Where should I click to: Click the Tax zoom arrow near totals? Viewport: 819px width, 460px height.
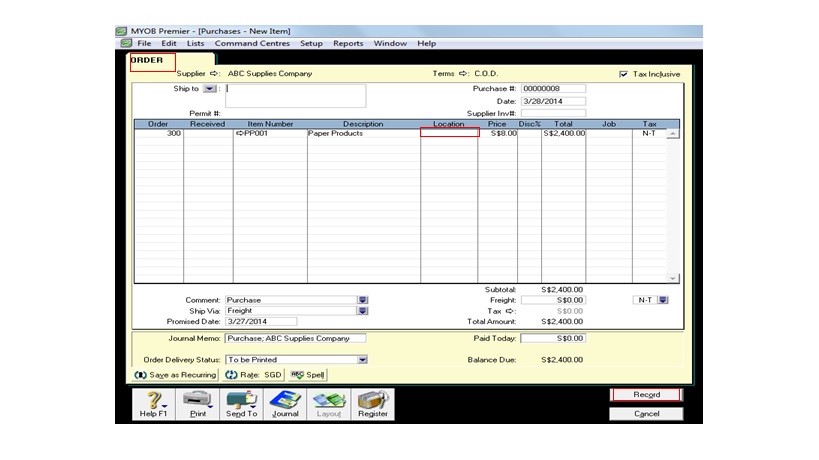pyautogui.click(x=510, y=311)
